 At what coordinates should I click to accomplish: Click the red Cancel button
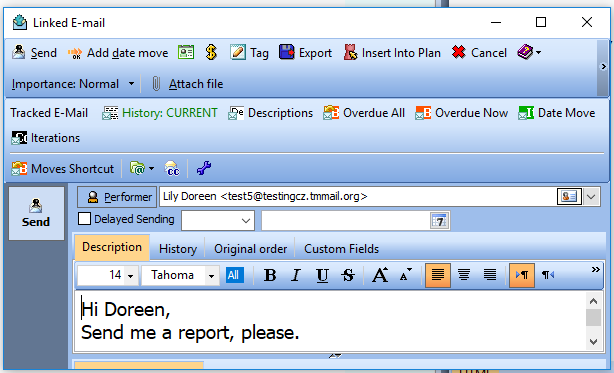pyautogui.click(x=479, y=52)
